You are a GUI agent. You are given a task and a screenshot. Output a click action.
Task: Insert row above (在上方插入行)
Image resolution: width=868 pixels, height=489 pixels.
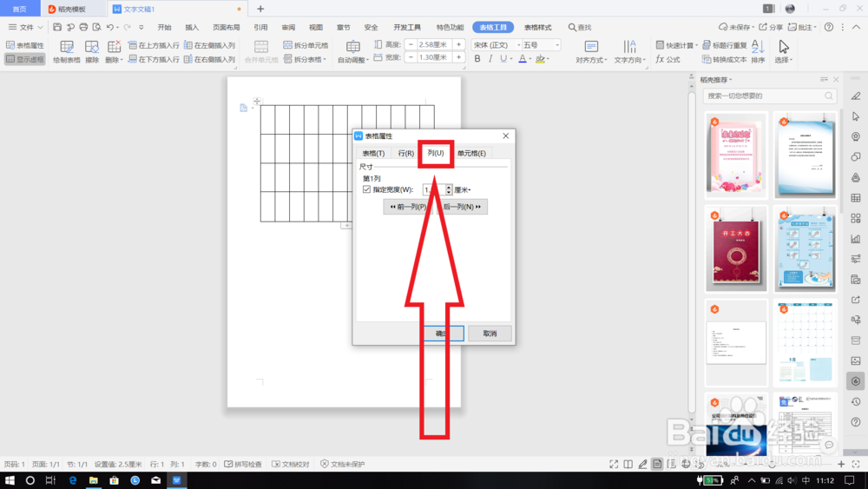154,45
